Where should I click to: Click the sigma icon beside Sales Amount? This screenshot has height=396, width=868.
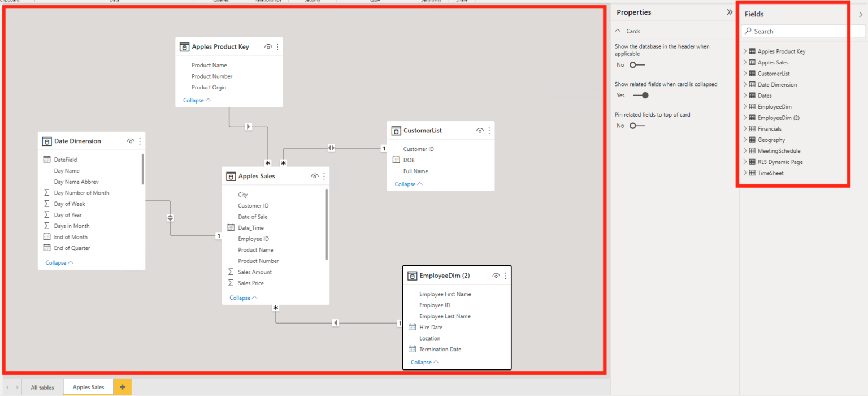click(231, 272)
